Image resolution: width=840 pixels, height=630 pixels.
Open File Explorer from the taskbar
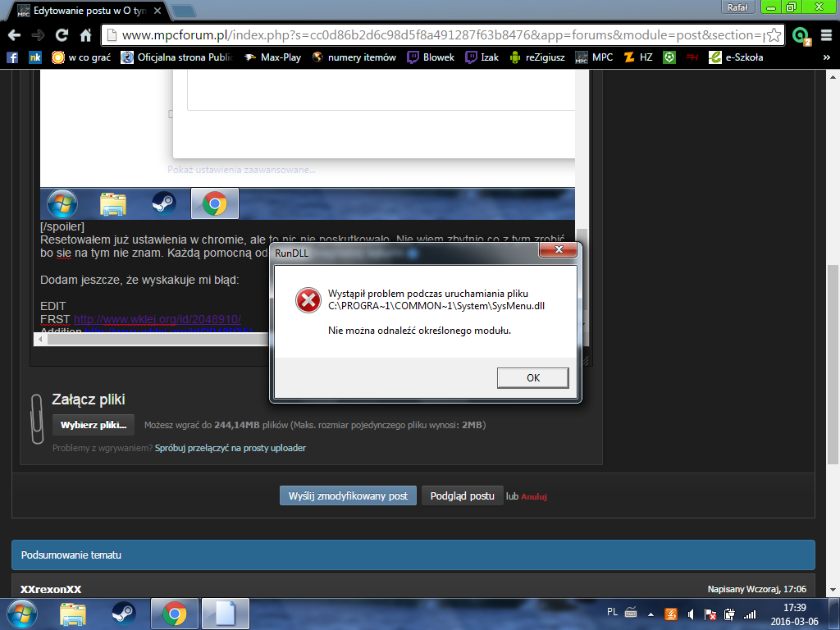tap(73, 614)
